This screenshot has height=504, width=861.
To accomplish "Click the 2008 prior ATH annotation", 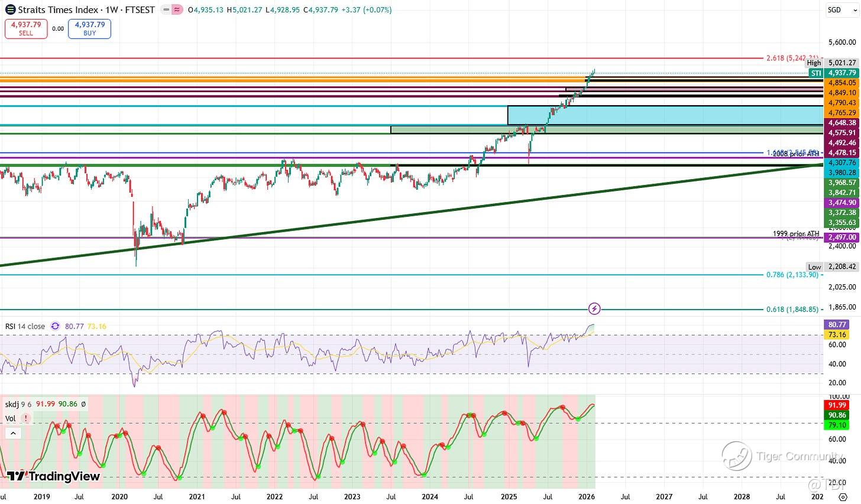I will [797, 154].
